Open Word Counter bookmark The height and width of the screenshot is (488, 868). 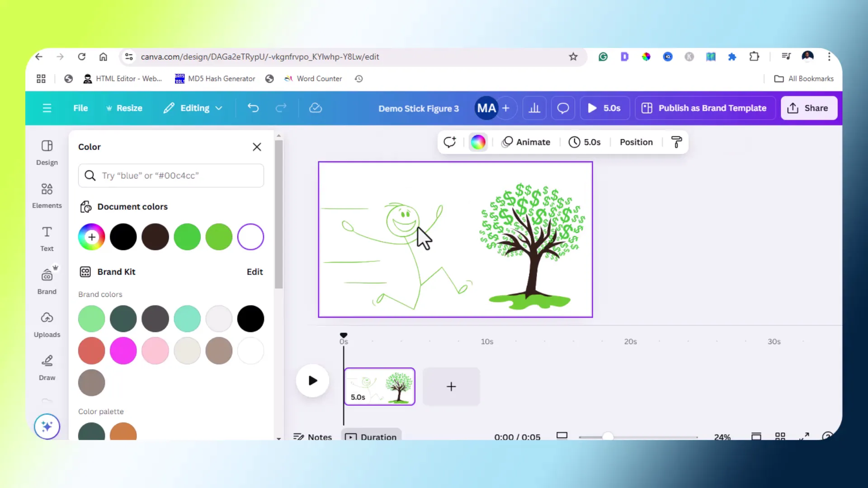313,79
